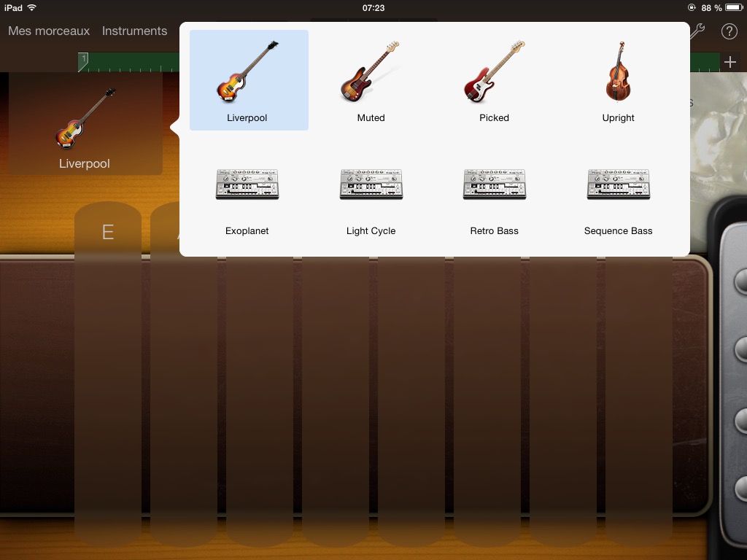Tap the Wi-Fi icon in the status bar

point(32,7)
